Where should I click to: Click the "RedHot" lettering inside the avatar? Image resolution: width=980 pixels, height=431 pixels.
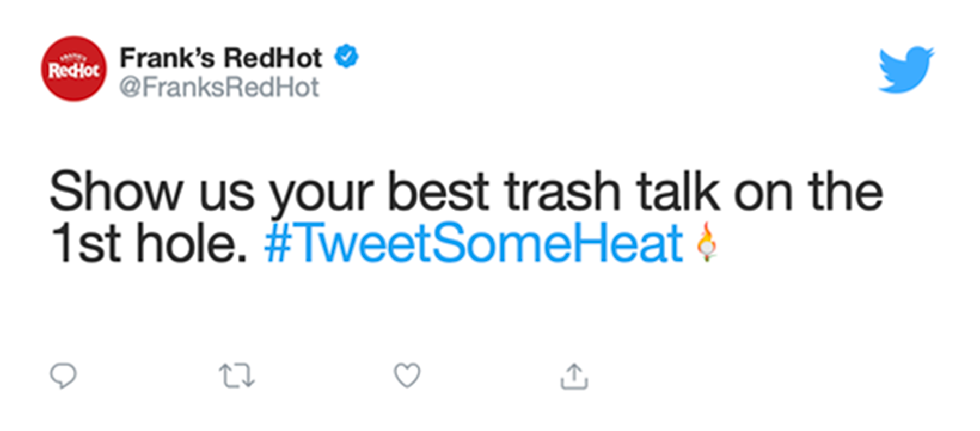(74, 70)
